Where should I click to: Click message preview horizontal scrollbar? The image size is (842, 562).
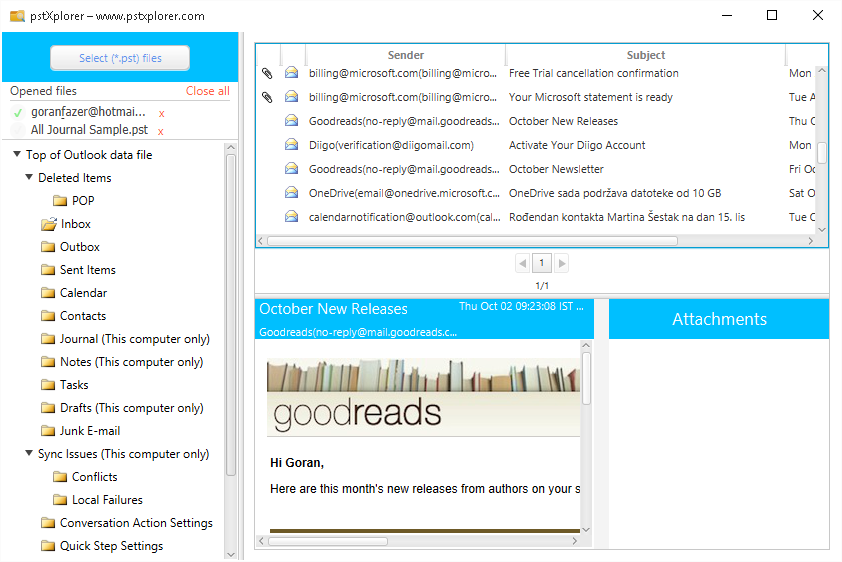[x=328, y=541]
